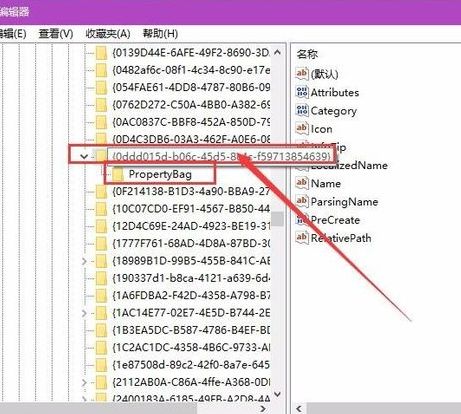The width and height of the screenshot is (461, 414).
Task: Select the Category value name
Action: coord(334,111)
